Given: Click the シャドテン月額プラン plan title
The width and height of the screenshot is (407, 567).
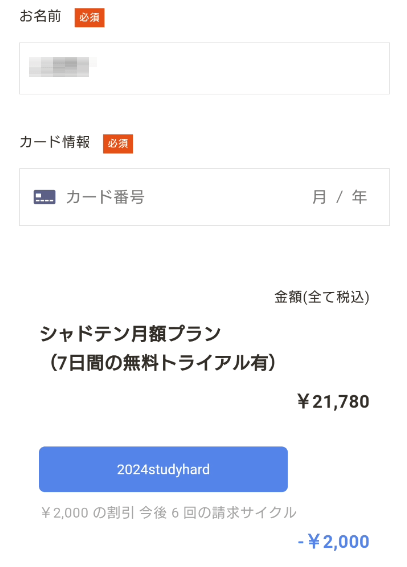Looking at the screenshot, I should click(x=130, y=333).
